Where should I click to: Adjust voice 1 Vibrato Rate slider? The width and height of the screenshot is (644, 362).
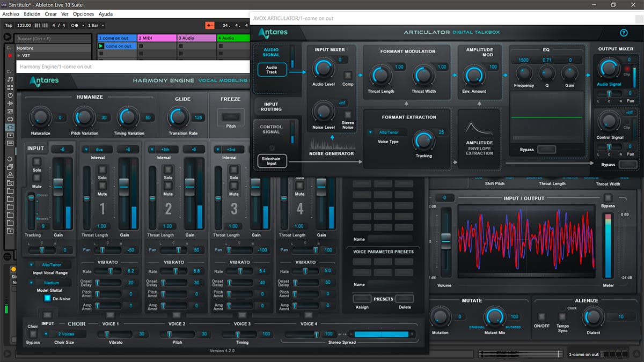point(111,271)
